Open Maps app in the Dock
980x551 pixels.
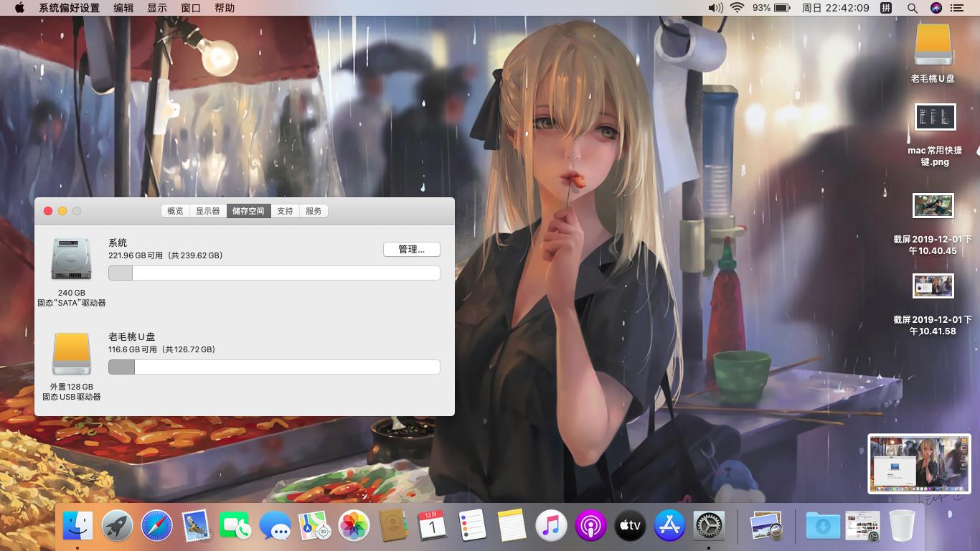[314, 526]
